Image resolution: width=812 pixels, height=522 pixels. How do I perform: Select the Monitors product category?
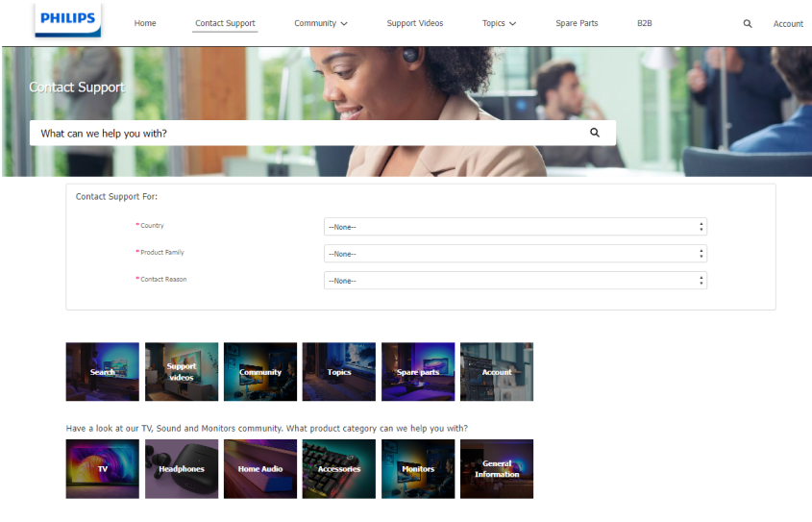pos(418,469)
